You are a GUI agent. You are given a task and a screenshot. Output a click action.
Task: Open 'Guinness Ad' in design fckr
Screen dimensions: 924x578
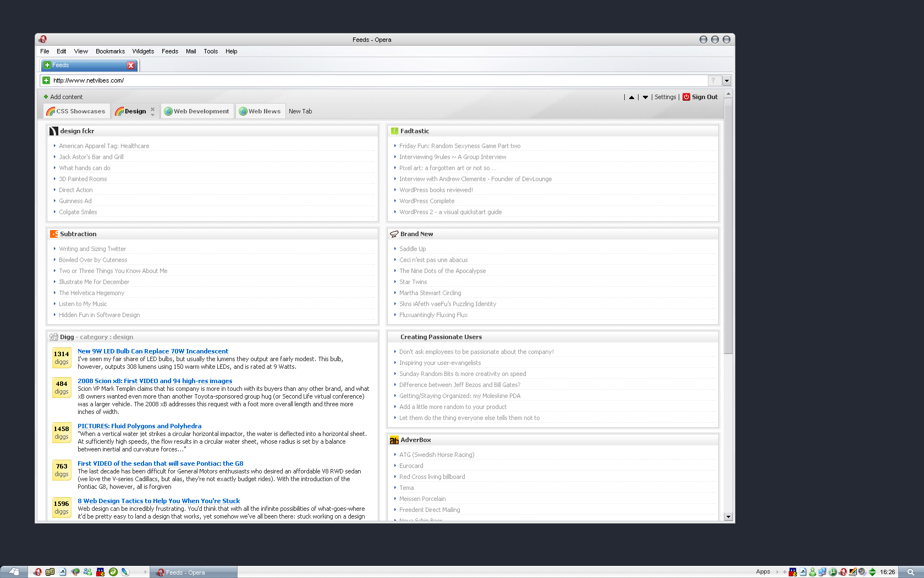[x=75, y=201]
